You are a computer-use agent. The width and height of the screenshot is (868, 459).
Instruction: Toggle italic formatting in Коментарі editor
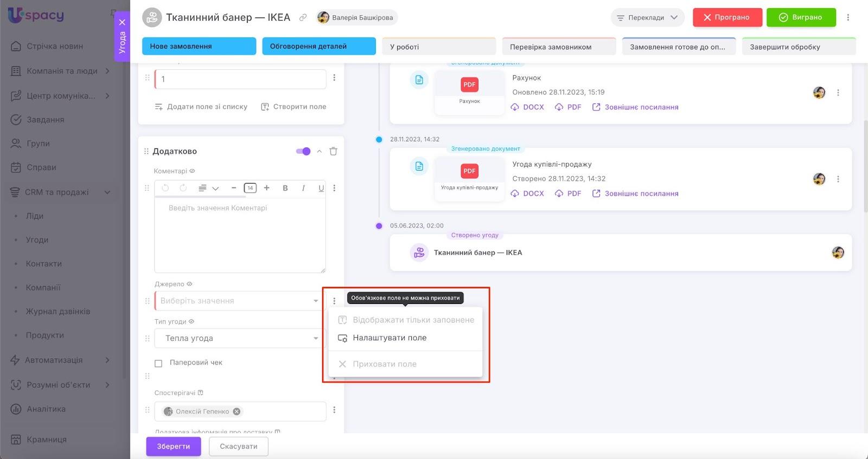coord(303,188)
